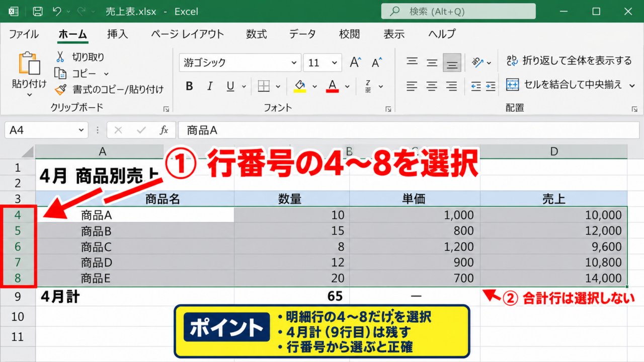Click the Cut (切り取り) scissors icon
Viewport: 644px width, 362px height.
pos(60,57)
